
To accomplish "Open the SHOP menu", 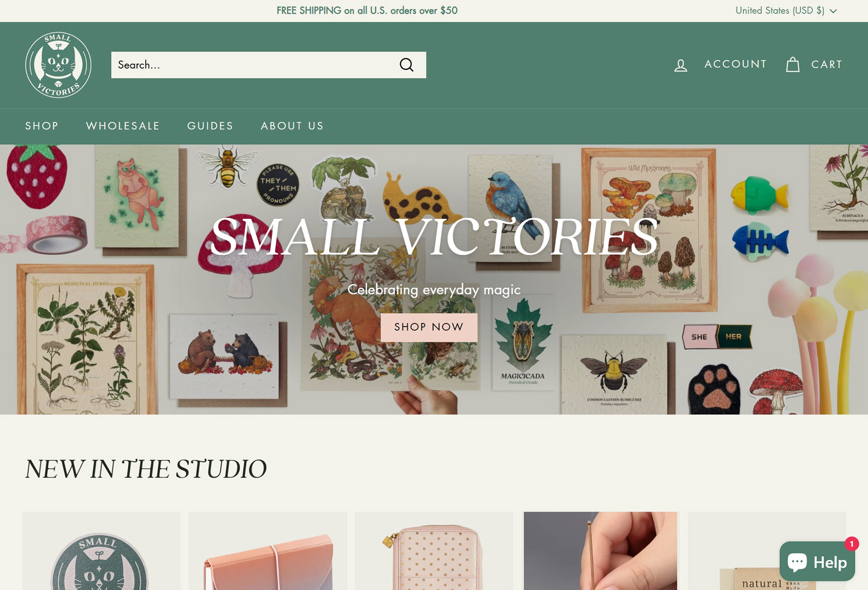I will (42, 126).
